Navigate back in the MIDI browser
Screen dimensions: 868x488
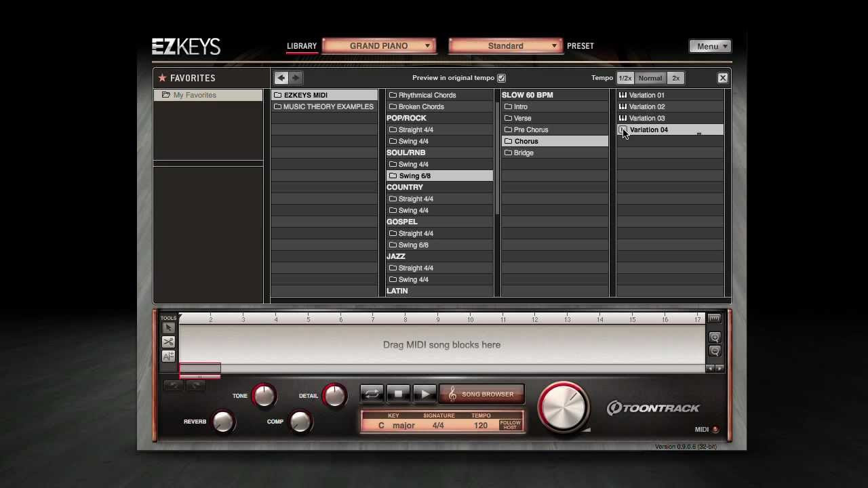(281, 78)
